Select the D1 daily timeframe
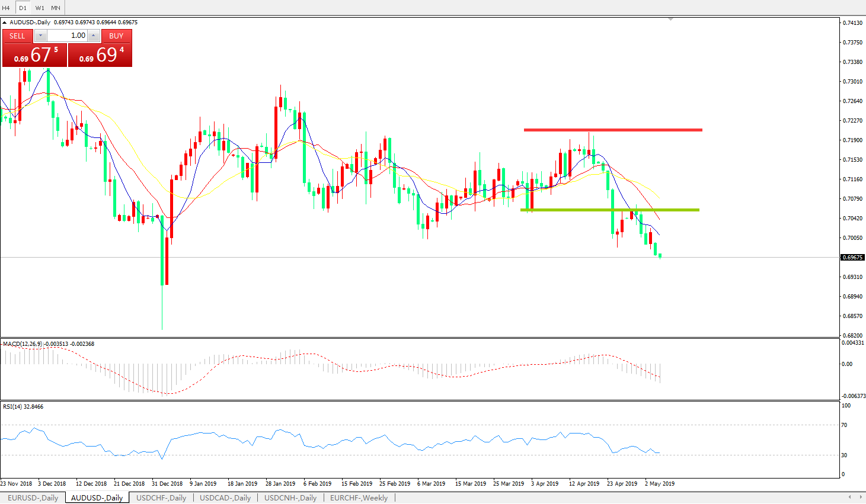This screenshot has width=866, height=504. click(23, 8)
